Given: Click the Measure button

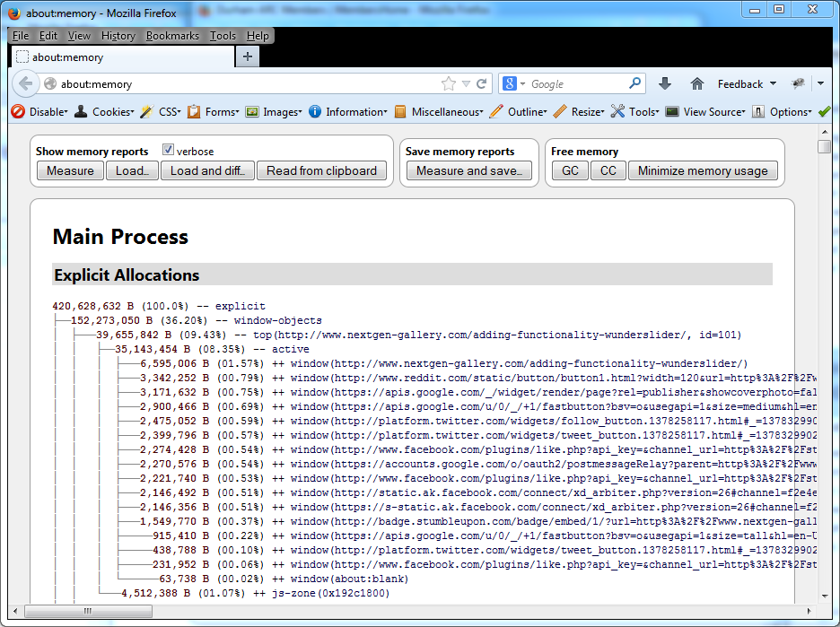Looking at the screenshot, I should pos(70,170).
